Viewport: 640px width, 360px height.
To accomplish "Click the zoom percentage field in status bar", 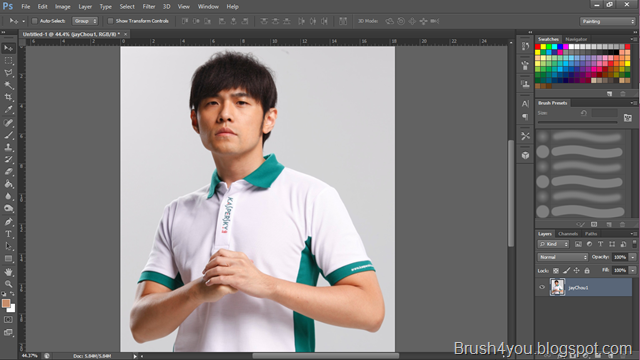I will coord(29,356).
